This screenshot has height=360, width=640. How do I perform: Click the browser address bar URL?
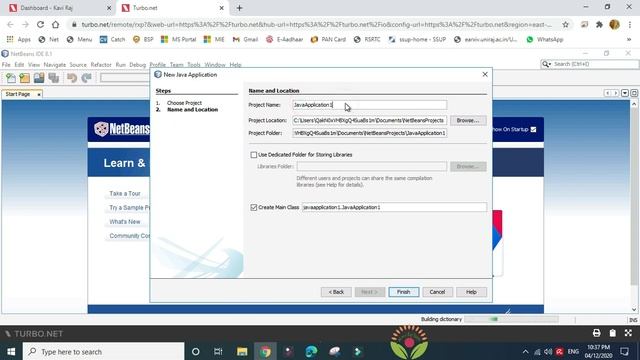316,24
